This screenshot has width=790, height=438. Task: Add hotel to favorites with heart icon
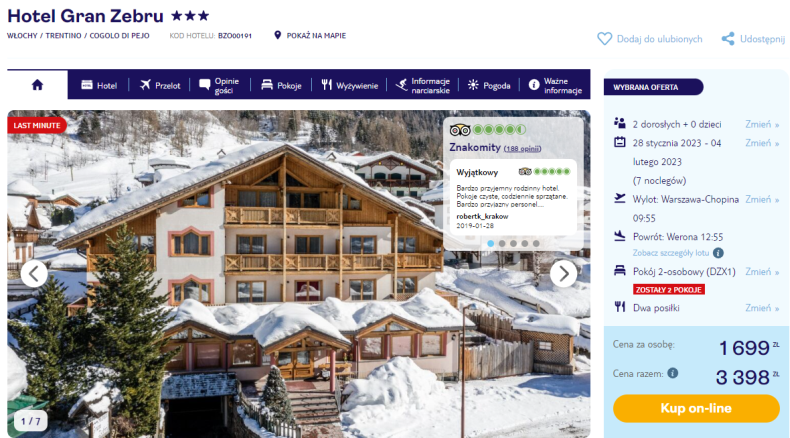pos(604,39)
